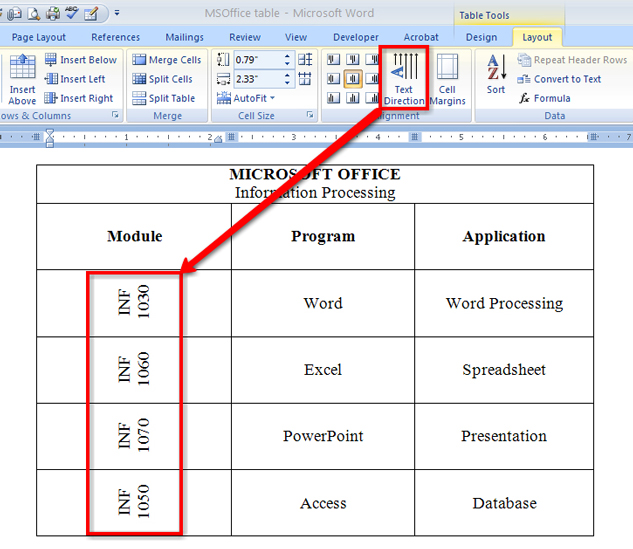Click Distribute Rows icon beside height field

pyautogui.click(x=305, y=60)
